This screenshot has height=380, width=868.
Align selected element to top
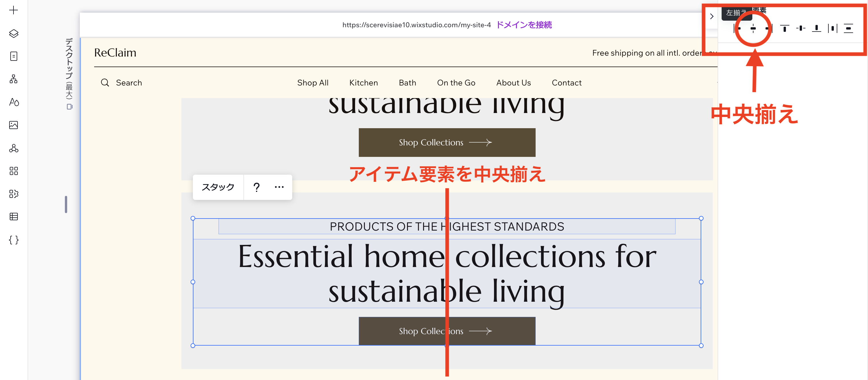point(785,28)
